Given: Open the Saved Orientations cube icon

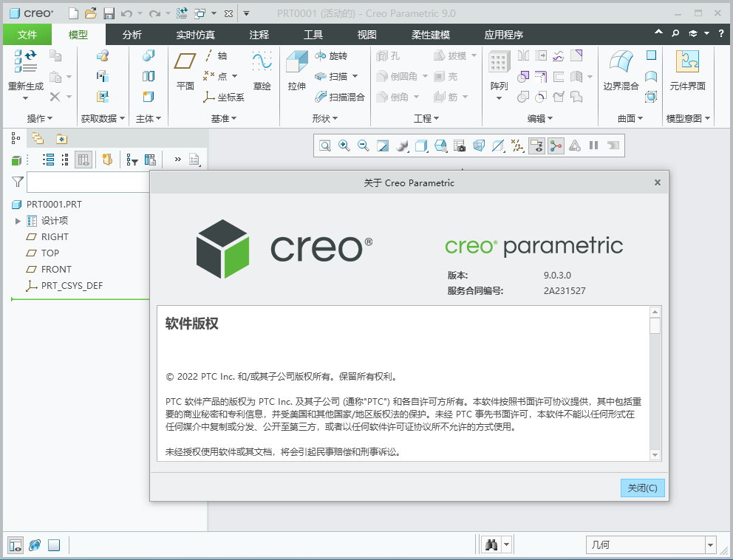Looking at the screenshot, I should pyautogui.click(x=440, y=146).
